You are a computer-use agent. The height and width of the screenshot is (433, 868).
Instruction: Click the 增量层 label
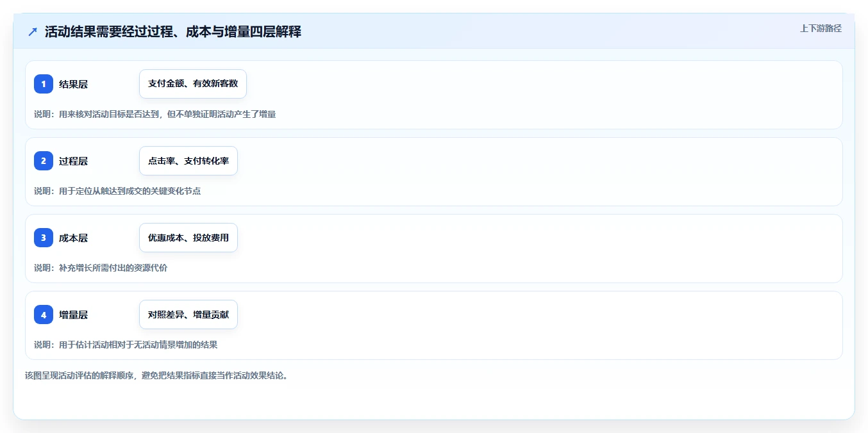tap(73, 315)
